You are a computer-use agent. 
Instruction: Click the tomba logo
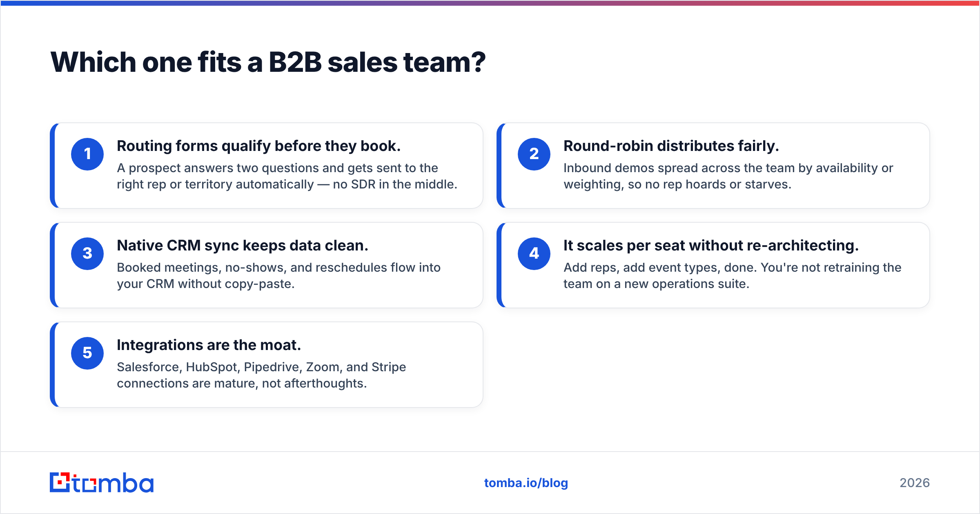pos(102,483)
